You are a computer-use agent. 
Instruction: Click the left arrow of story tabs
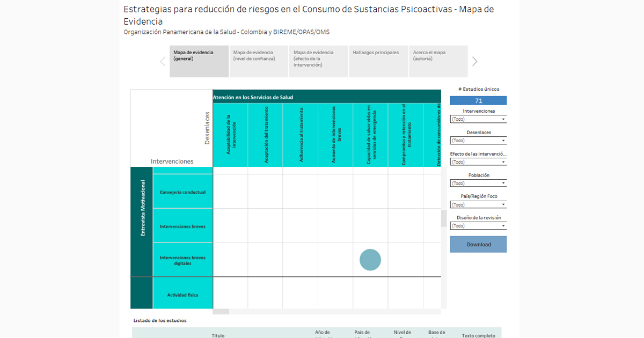[x=163, y=61]
